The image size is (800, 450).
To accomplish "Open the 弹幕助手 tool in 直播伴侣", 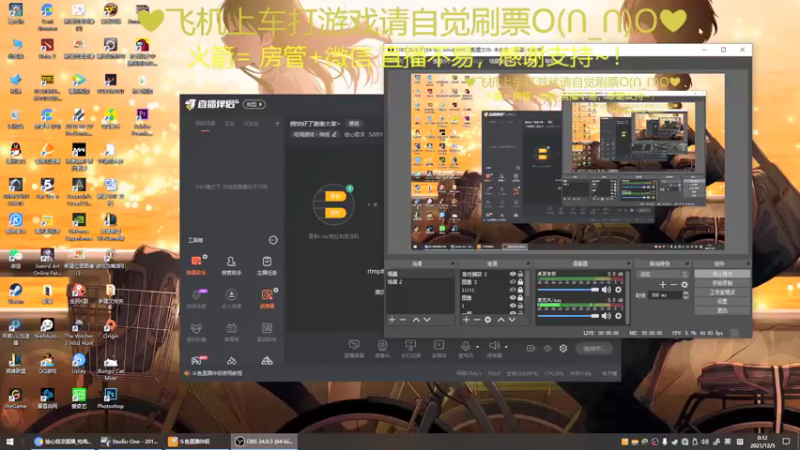I will (x=196, y=265).
